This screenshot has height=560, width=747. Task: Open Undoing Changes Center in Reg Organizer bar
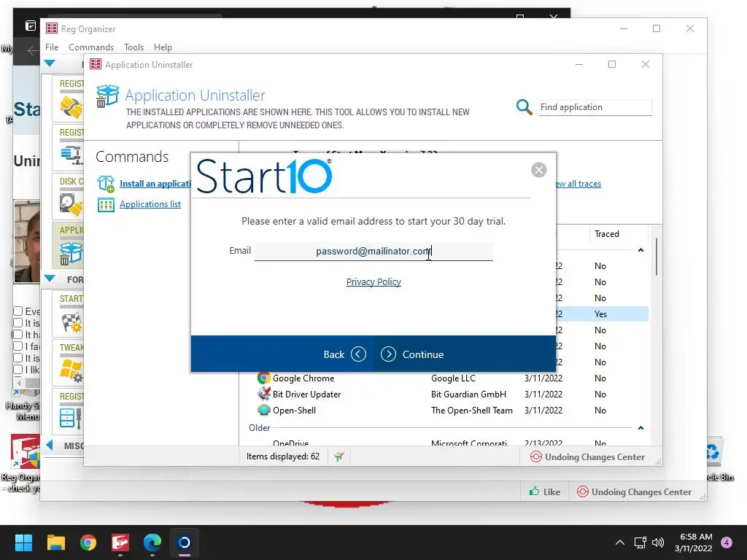click(x=634, y=492)
